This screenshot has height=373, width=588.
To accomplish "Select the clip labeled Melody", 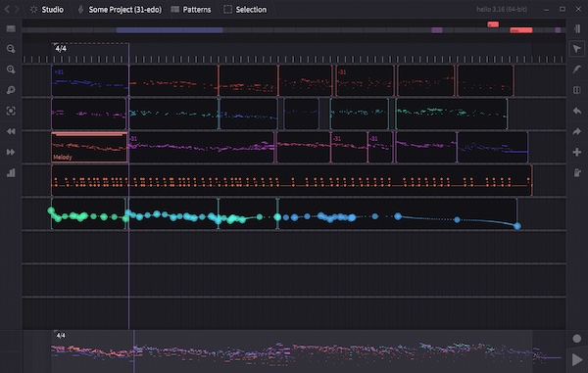I will [x=89, y=147].
